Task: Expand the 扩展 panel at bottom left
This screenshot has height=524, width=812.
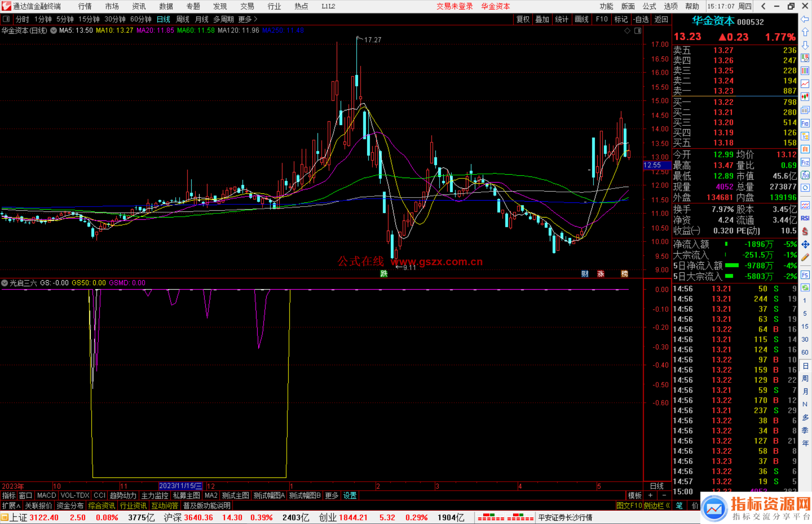Action: point(11,506)
